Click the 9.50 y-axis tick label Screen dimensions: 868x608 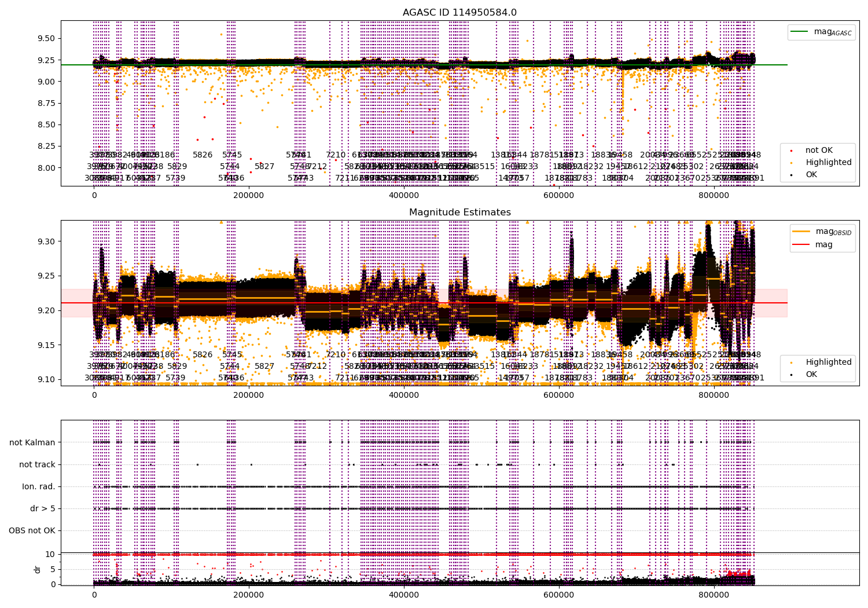(x=46, y=38)
